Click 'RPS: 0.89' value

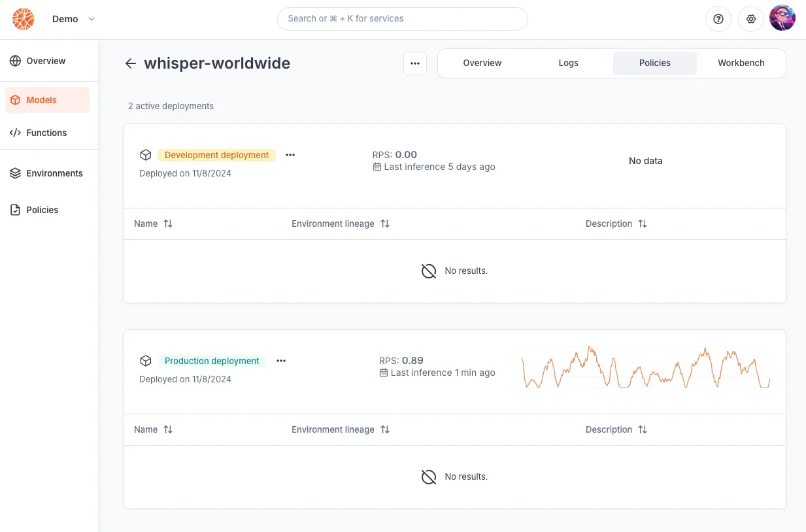401,361
